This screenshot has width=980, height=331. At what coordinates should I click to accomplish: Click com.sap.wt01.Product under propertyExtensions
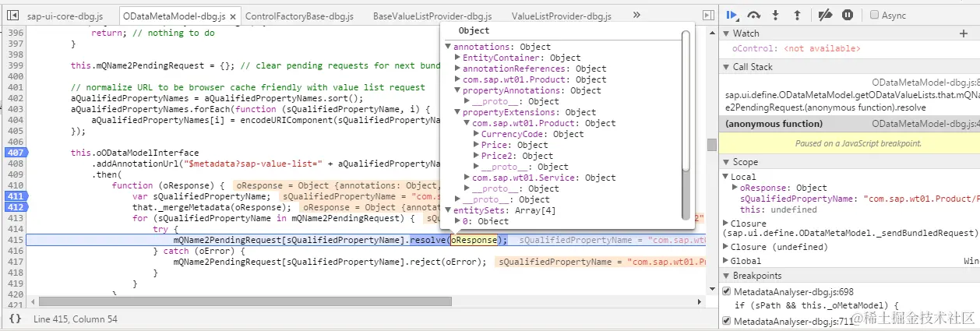[x=544, y=123]
